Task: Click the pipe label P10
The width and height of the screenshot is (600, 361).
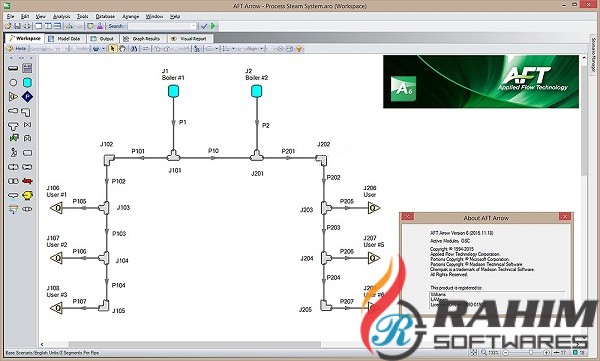Action: pos(213,151)
